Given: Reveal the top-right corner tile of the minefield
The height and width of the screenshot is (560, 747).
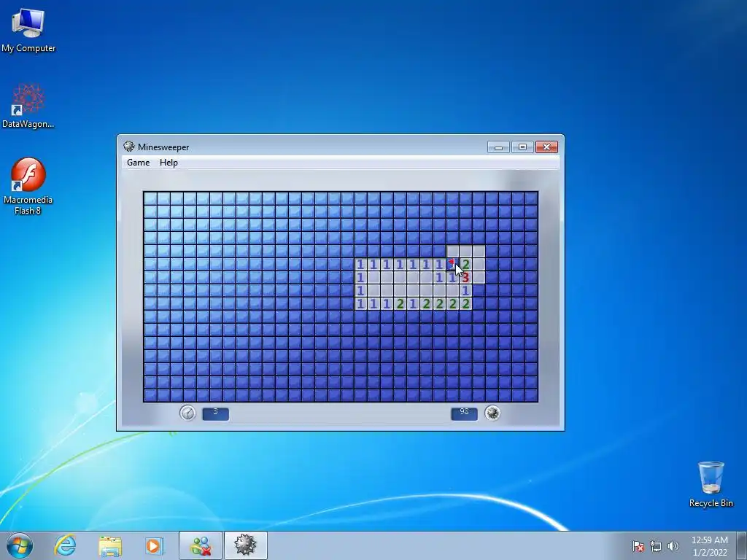Looking at the screenshot, I should pos(531,198).
